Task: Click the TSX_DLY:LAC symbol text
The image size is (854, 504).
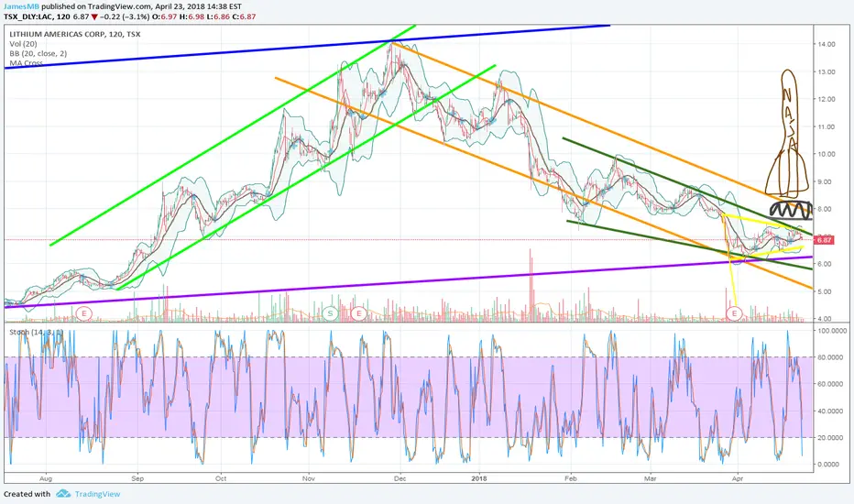Action: tap(27, 16)
